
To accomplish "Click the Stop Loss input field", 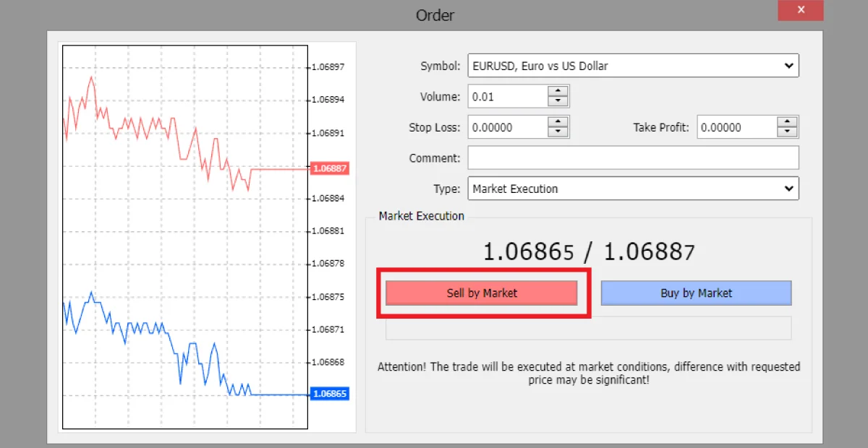I will pyautogui.click(x=506, y=126).
